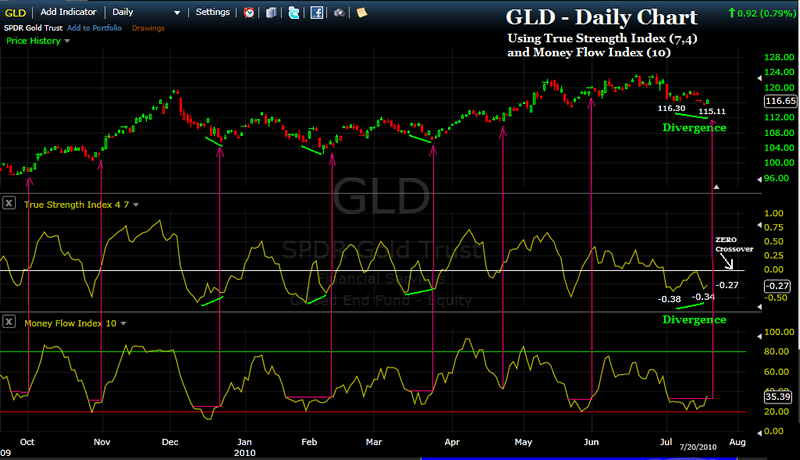Expand True Strength Index 4 7 options
The width and height of the screenshot is (800, 460).
click(136, 205)
